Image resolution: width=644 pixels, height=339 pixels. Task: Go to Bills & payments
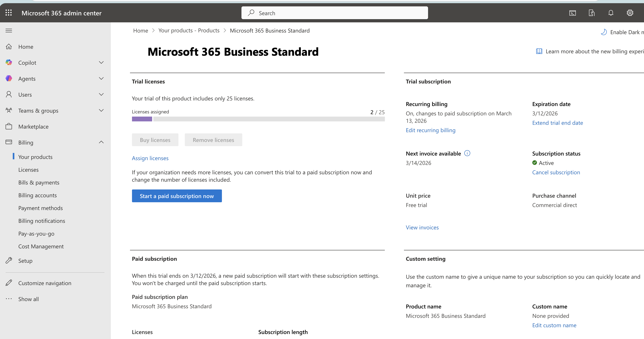[39, 182]
